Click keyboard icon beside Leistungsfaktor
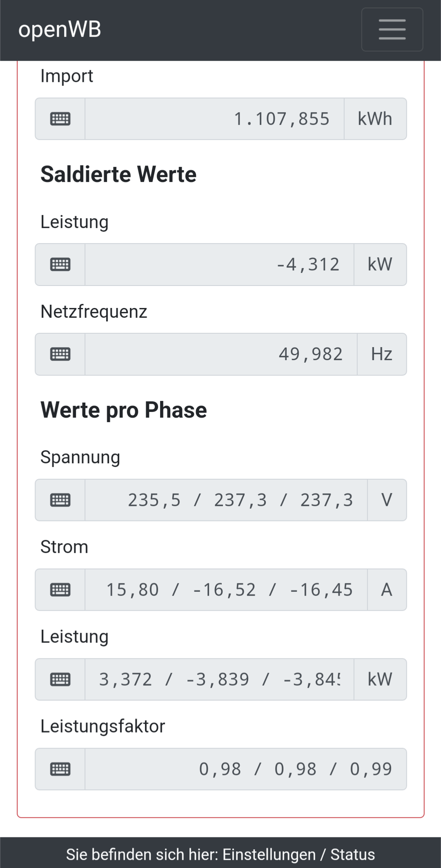 [x=60, y=769]
